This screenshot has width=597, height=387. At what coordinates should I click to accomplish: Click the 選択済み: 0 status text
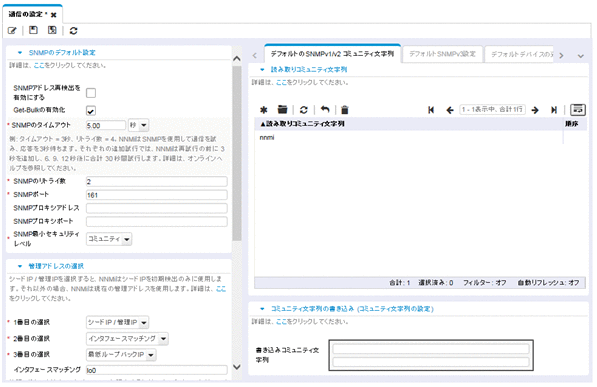(436, 283)
